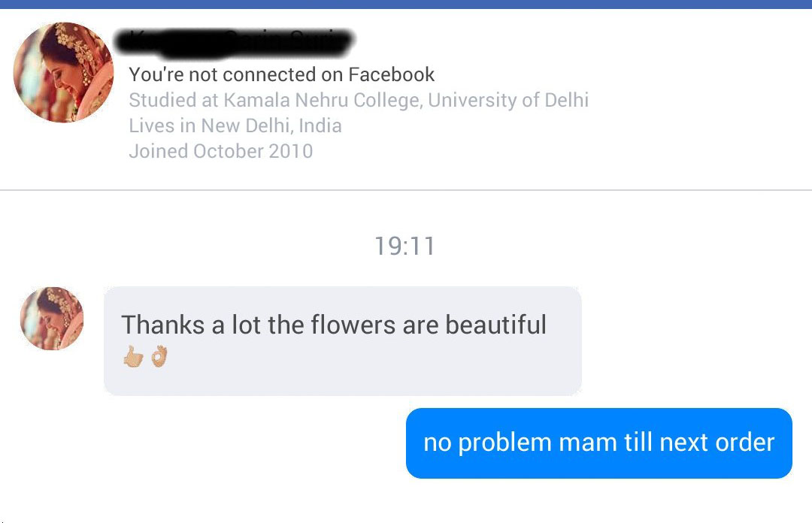Viewport: 812px width, 523px height.
Task: Tap the blue header bar at top
Action: tap(406, 4)
